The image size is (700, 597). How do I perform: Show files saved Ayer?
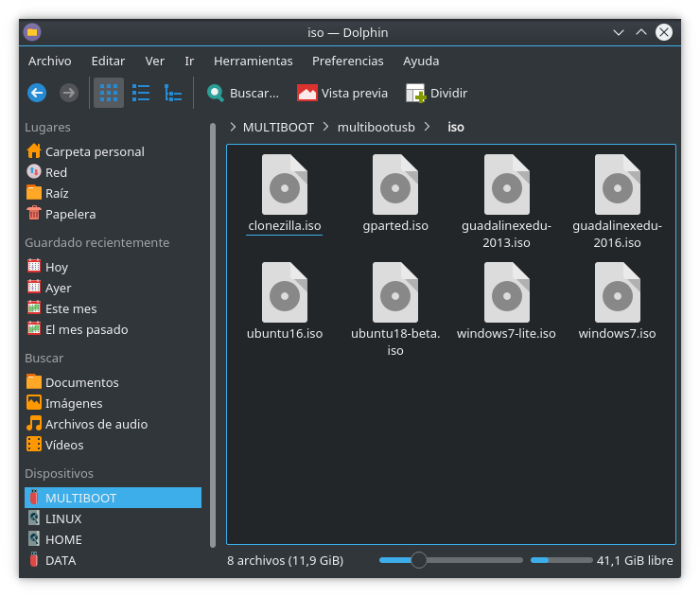[x=113, y=288]
